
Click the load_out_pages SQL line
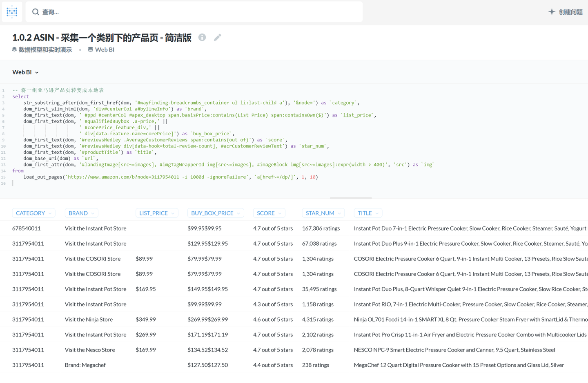171,177
